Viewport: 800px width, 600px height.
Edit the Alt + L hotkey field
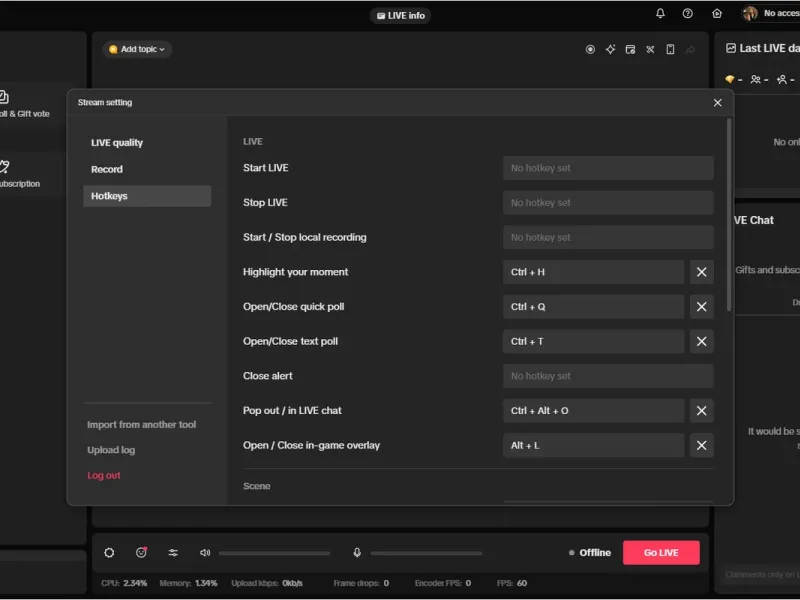point(593,445)
